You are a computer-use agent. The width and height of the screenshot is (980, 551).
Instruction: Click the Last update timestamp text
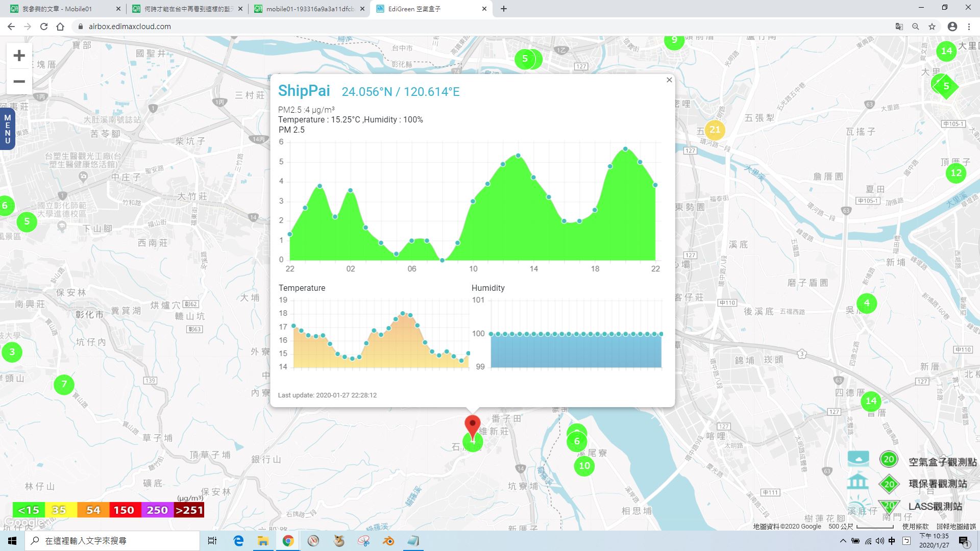327,395
